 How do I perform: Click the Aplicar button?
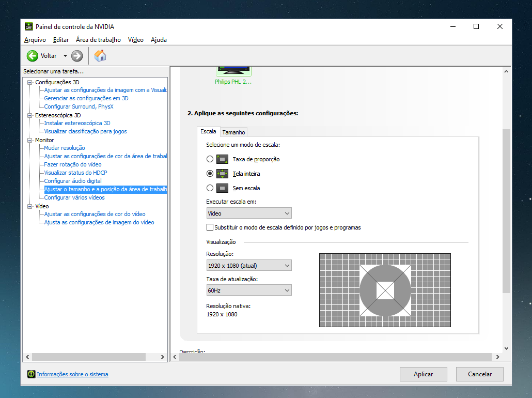pyautogui.click(x=423, y=374)
